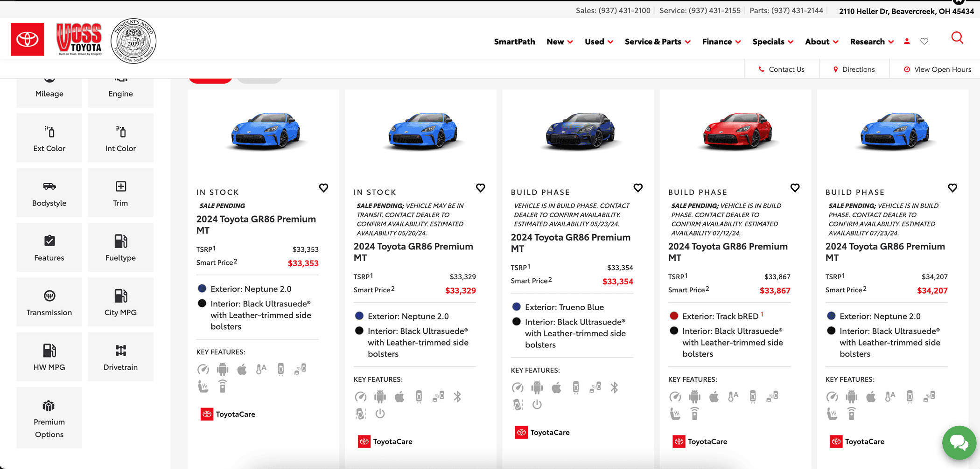Click ToyotaCare logo on $34,207 car
Image resolution: width=980 pixels, height=469 pixels.
857,441
